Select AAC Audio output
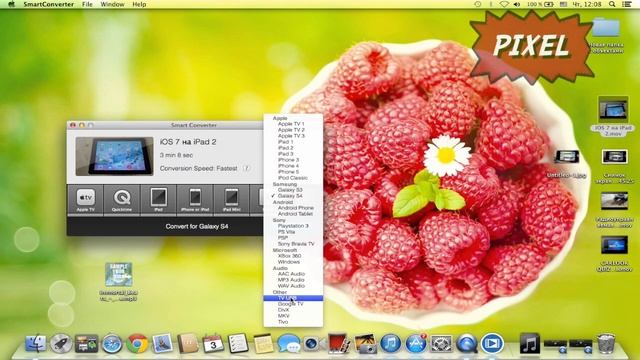The image size is (640, 360). tap(291, 274)
